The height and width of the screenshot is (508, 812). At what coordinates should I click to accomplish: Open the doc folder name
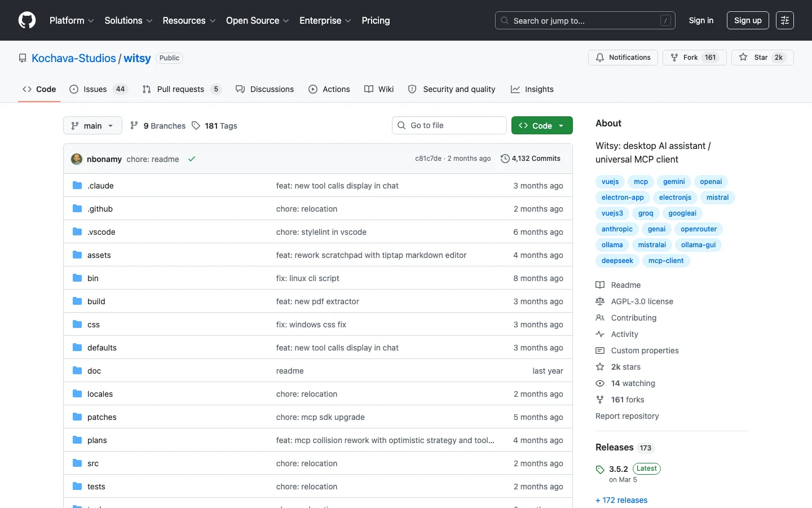(x=94, y=371)
